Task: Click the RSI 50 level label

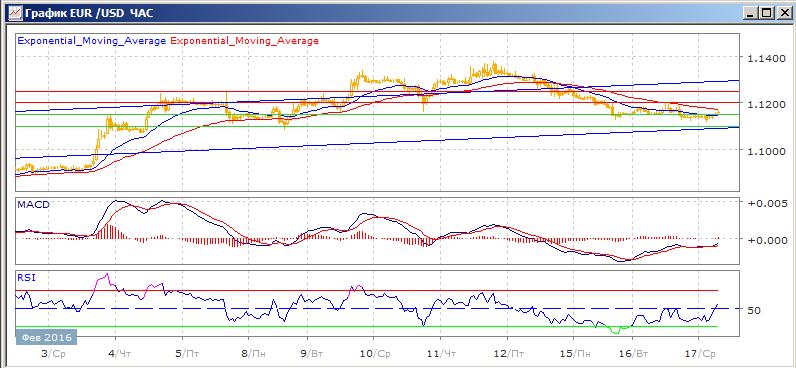Action: coord(754,310)
